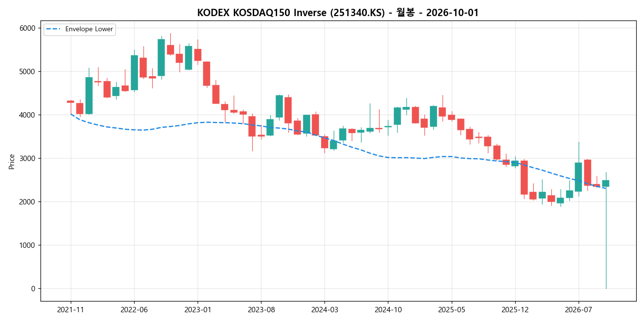Click the chart title KODEX KOSDAQ150 Inverse
The height and width of the screenshot is (322, 644).
[x=338, y=13]
